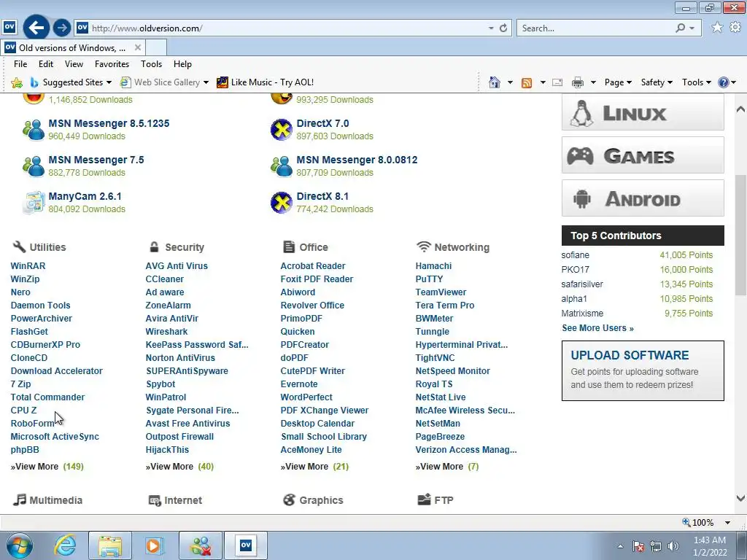Close the Old versions of Windows tab
747x560 pixels.
[x=138, y=47]
